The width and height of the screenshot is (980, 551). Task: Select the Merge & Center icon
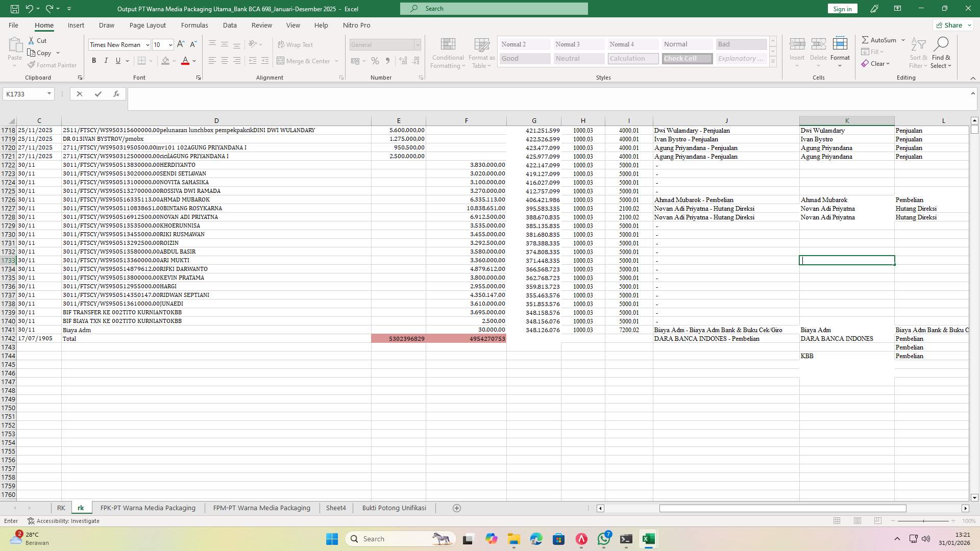(x=304, y=61)
